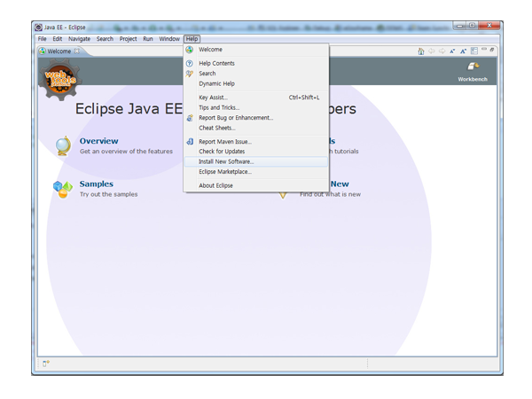Click the Samples shapes icon
This screenshot has height=399, width=532.
63,188
